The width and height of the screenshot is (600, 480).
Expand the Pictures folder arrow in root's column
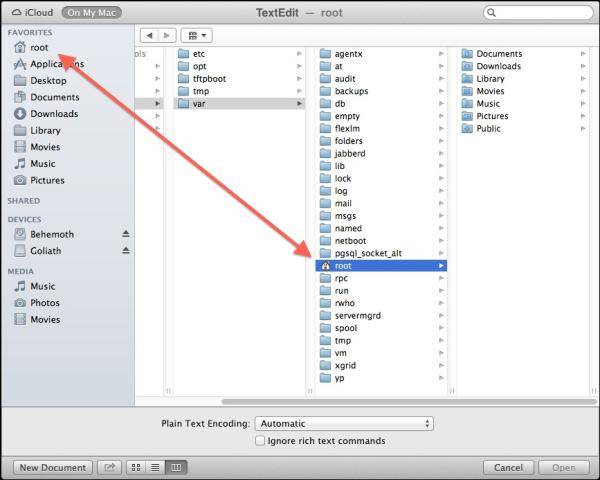coord(583,116)
